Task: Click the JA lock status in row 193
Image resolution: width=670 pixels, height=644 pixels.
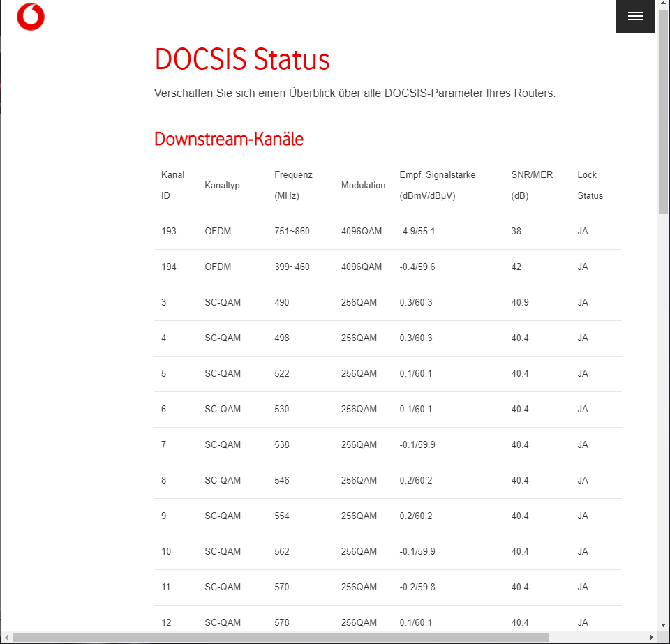Action: (583, 231)
